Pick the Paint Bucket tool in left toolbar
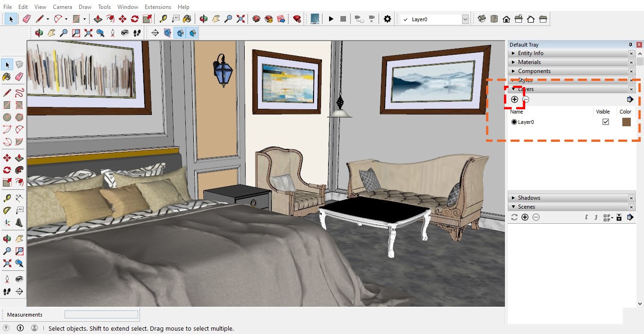The height and width of the screenshot is (334, 644). click(7, 77)
